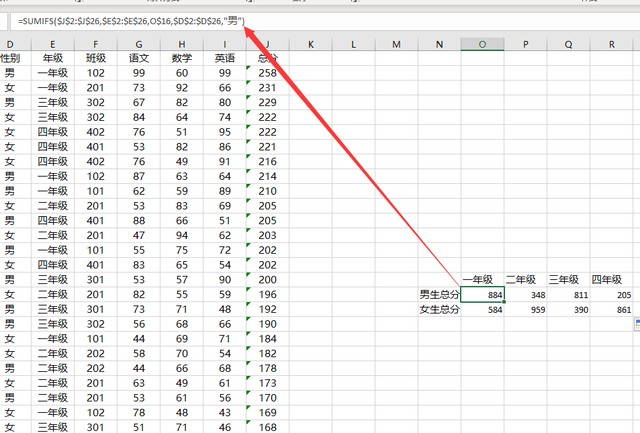The image size is (640, 433).
Task: Select column E header
Action: [x=53, y=44]
